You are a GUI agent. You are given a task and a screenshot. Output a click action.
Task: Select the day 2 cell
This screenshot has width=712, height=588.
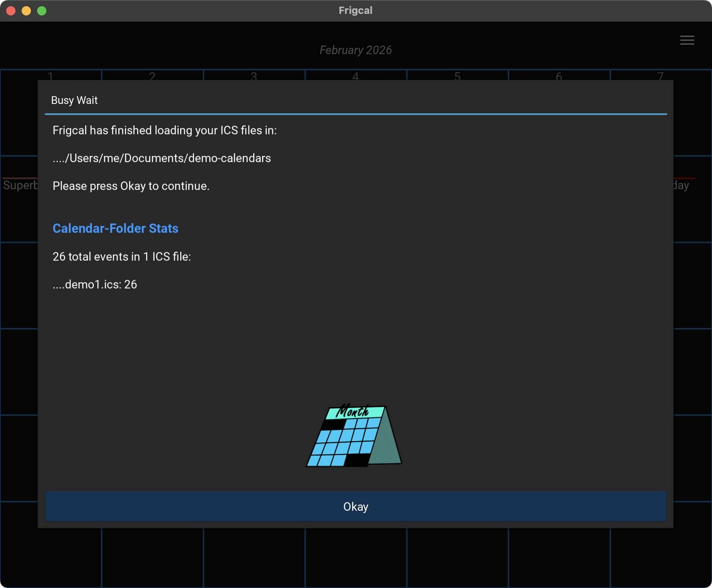click(152, 76)
